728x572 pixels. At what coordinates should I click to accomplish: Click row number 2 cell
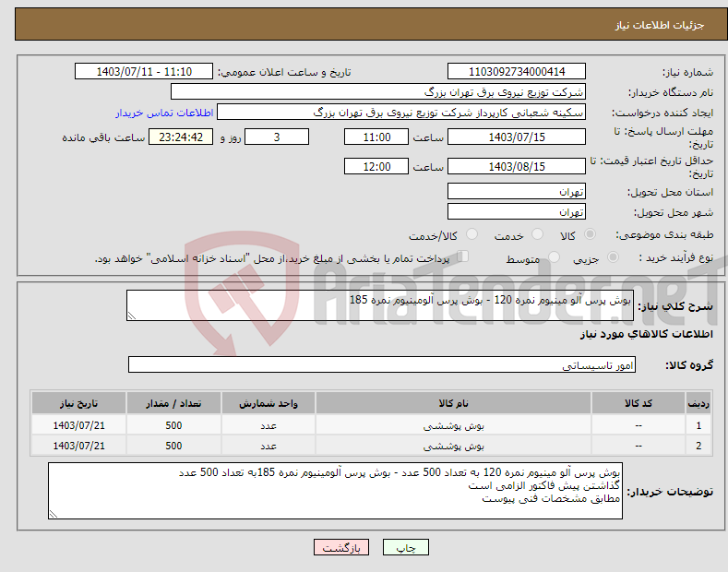click(698, 447)
